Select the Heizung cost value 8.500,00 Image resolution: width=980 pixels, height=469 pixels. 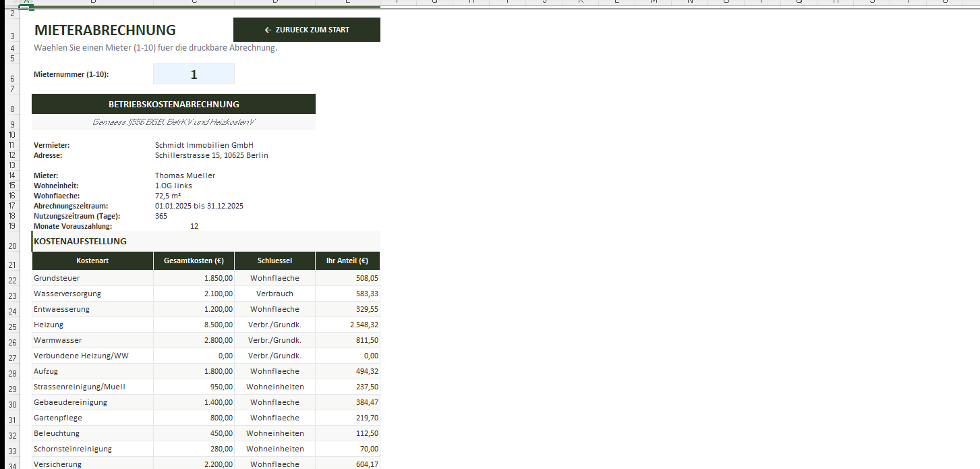click(x=216, y=324)
